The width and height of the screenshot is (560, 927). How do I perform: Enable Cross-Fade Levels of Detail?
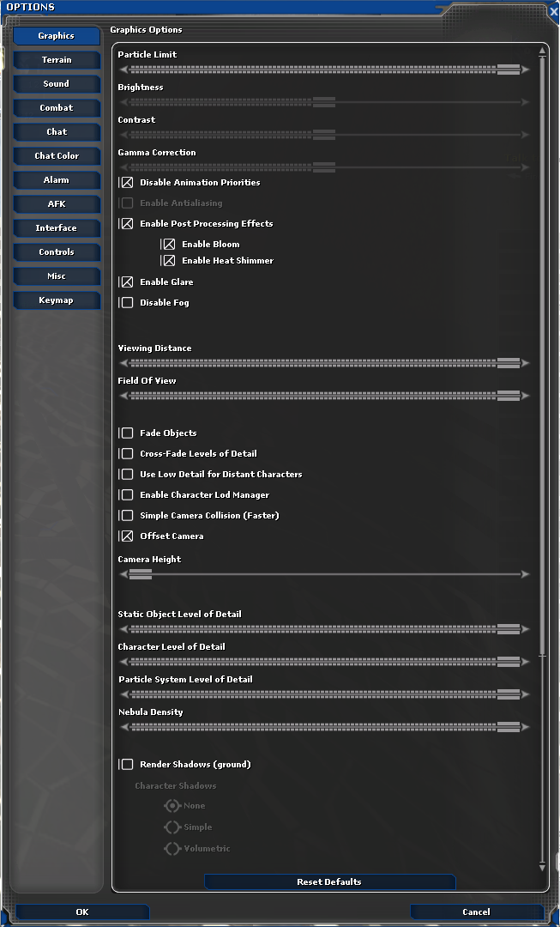pos(127,454)
